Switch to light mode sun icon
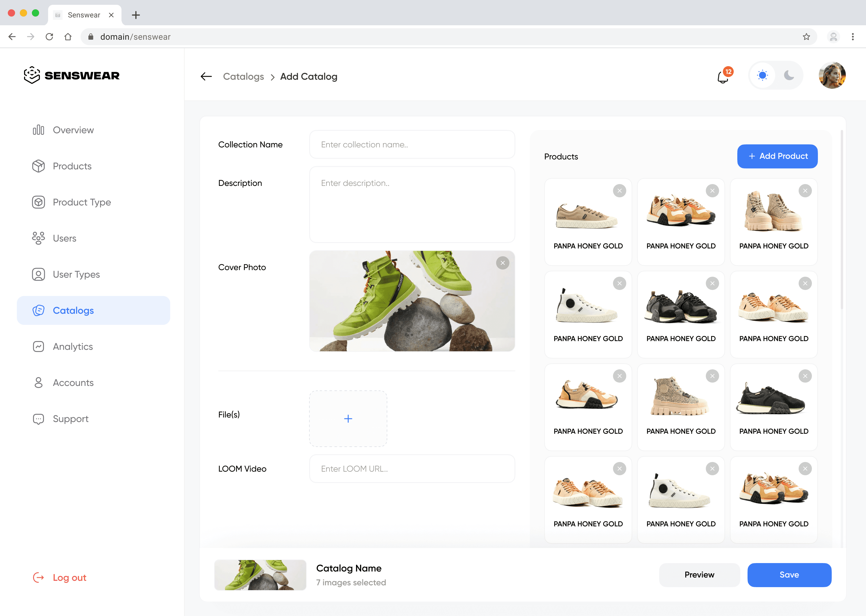This screenshot has width=866, height=616. point(763,75)
